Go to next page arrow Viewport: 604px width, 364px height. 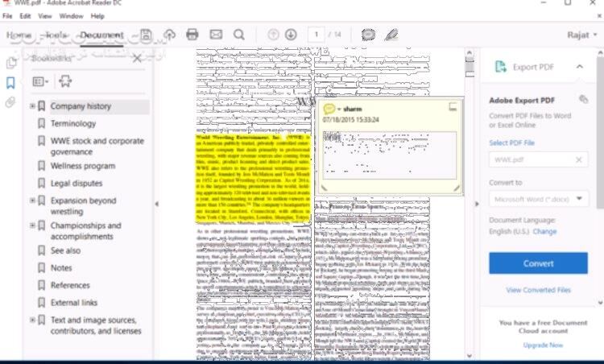tap(291, 35)
